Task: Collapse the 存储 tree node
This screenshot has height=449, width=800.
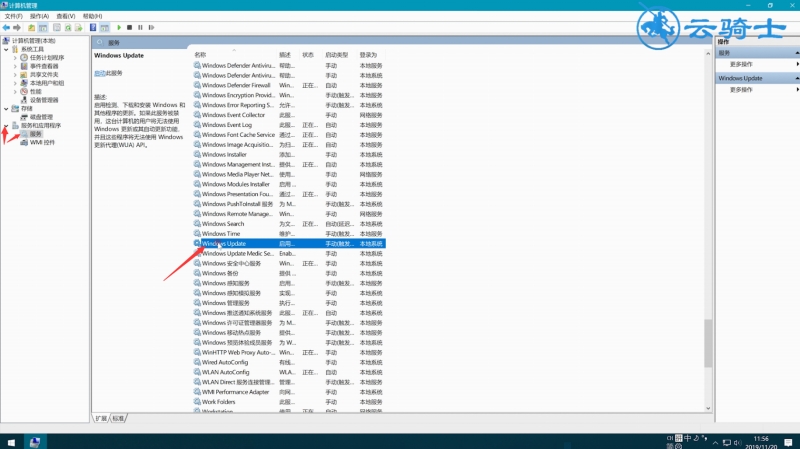Action: tap(6, 108)
